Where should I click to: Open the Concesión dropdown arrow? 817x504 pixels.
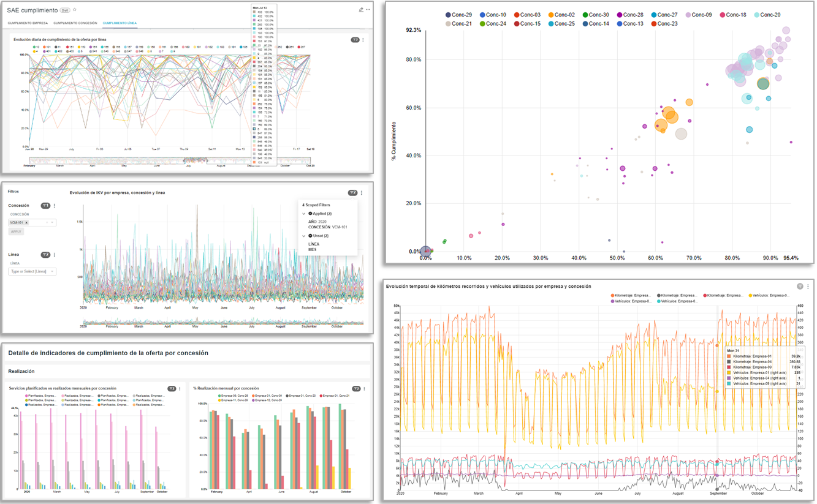tap(52, 222)
